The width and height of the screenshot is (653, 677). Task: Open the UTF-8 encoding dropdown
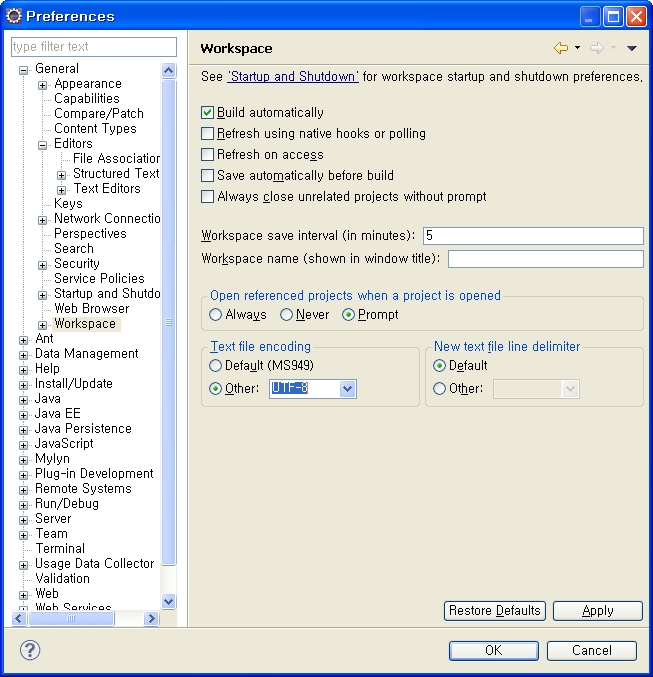(347, 389)
